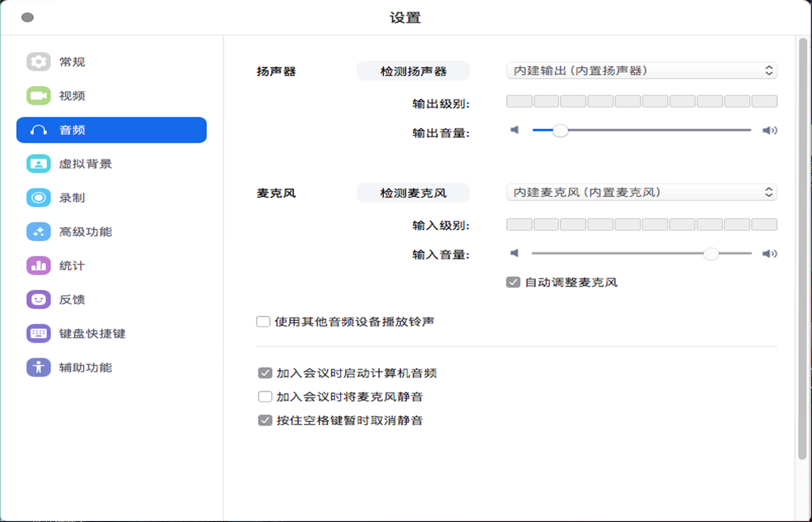
Task: Click the 检测扬声器 test button
Action: point(413,71)
